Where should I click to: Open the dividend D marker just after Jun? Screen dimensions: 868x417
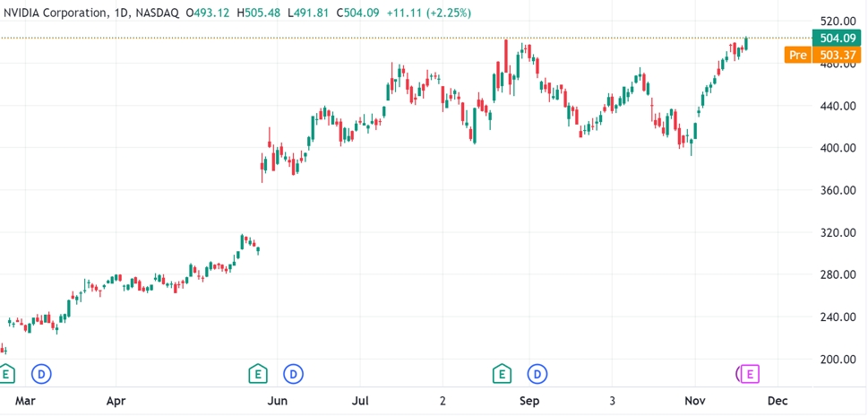294,374
